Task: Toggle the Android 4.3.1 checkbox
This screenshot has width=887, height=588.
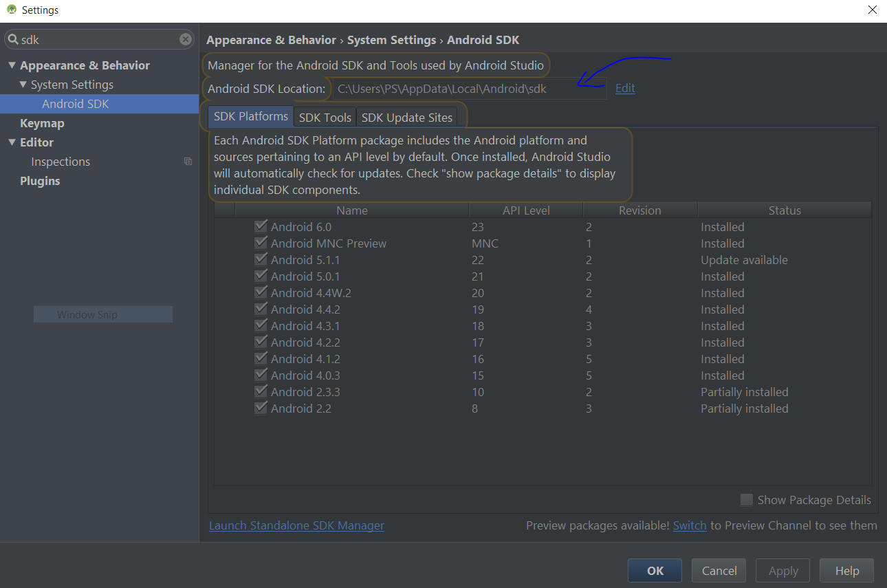Action: [261, 325]
